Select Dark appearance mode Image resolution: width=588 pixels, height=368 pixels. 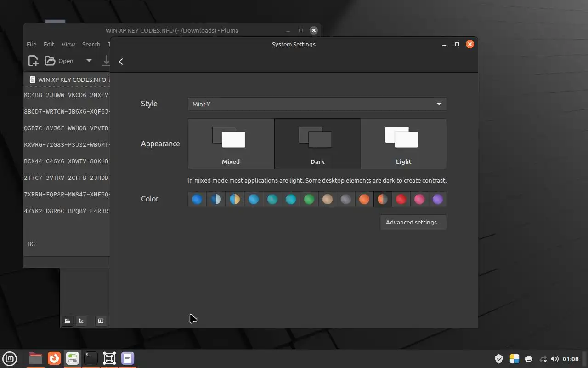point(317,144)
